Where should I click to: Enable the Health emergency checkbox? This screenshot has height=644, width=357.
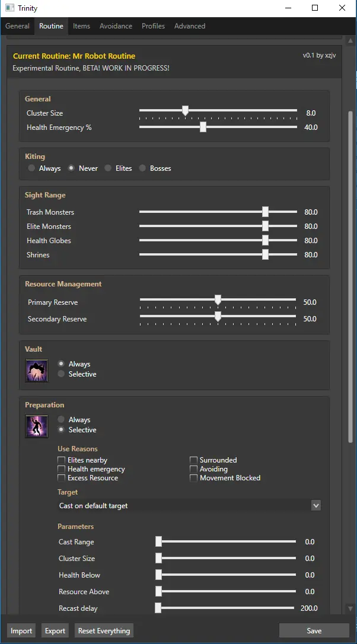click(x=61, y=469)
